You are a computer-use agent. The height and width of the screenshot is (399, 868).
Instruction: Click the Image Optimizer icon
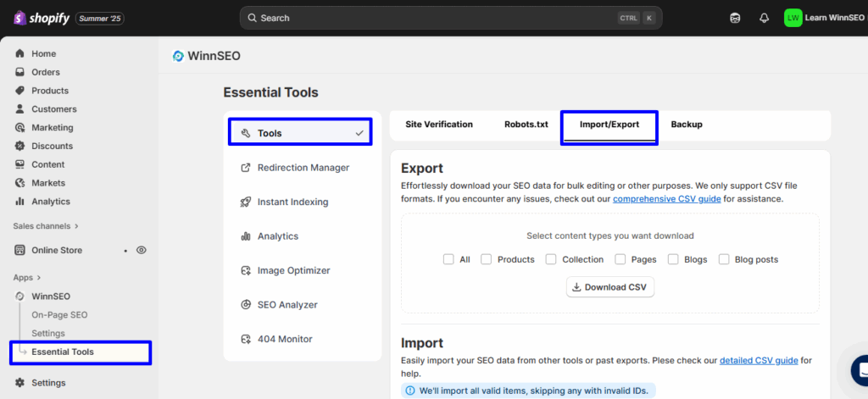246,270
